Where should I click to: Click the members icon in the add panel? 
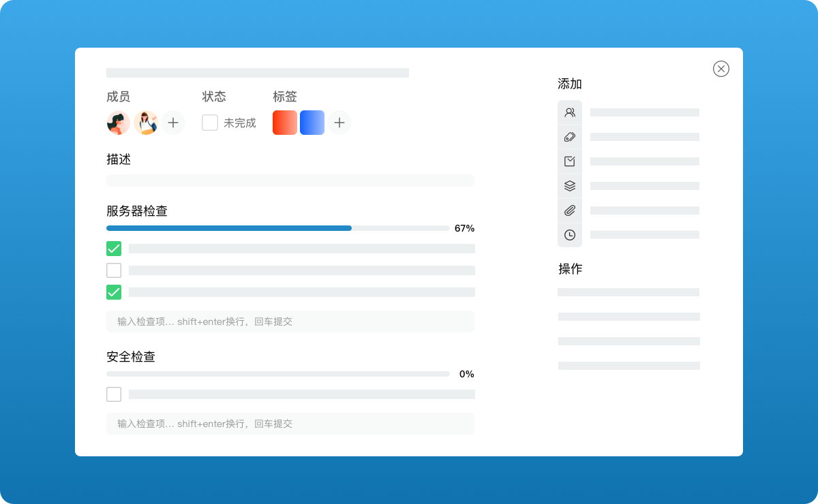tap(570, 112)
